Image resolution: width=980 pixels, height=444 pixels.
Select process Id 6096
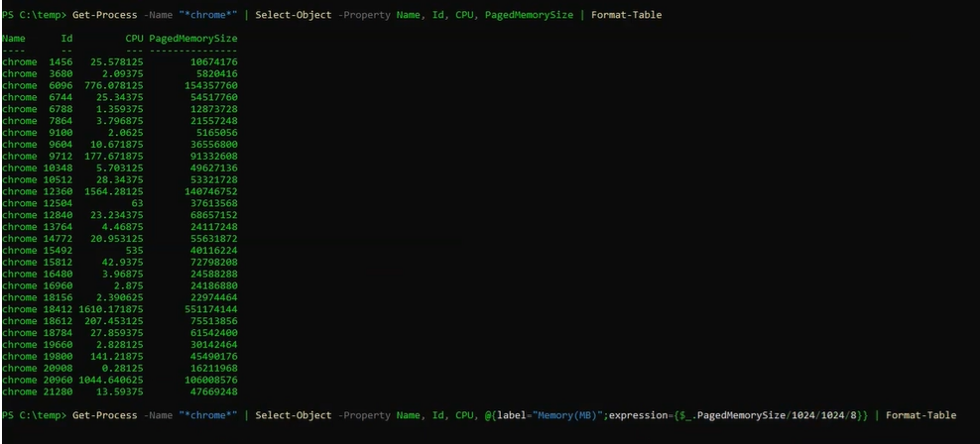point(61,85)
